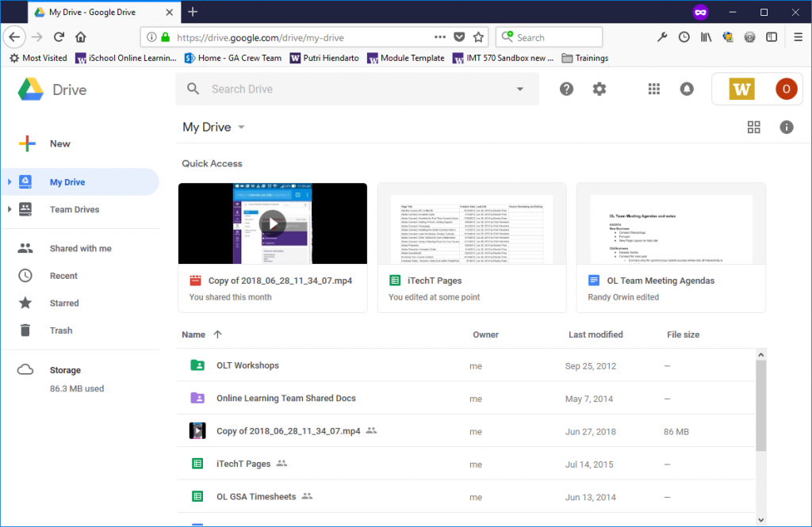Sort by File size column header

[x=683, y=334]
